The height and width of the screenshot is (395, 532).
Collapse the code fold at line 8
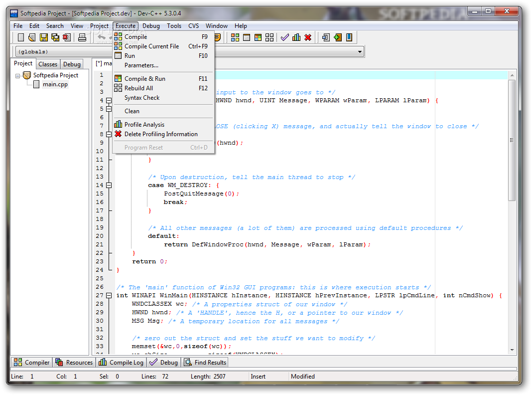[x=109, y=135]
